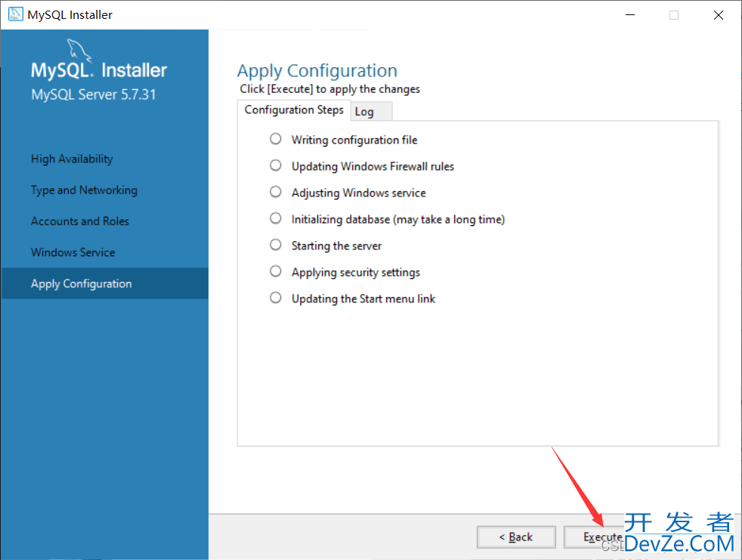
Task: Select the Initializing database step indicator
Action: 275,218
